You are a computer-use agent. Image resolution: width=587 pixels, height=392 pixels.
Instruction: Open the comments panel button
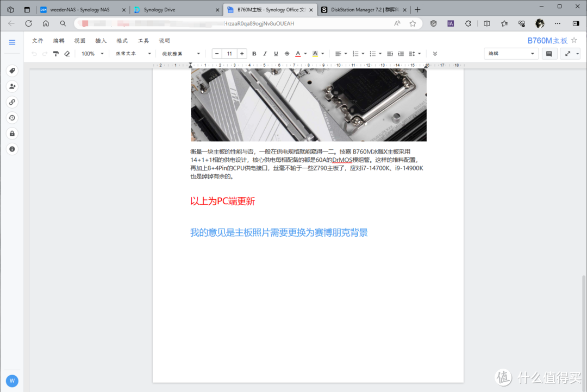[x=549, y=54]
